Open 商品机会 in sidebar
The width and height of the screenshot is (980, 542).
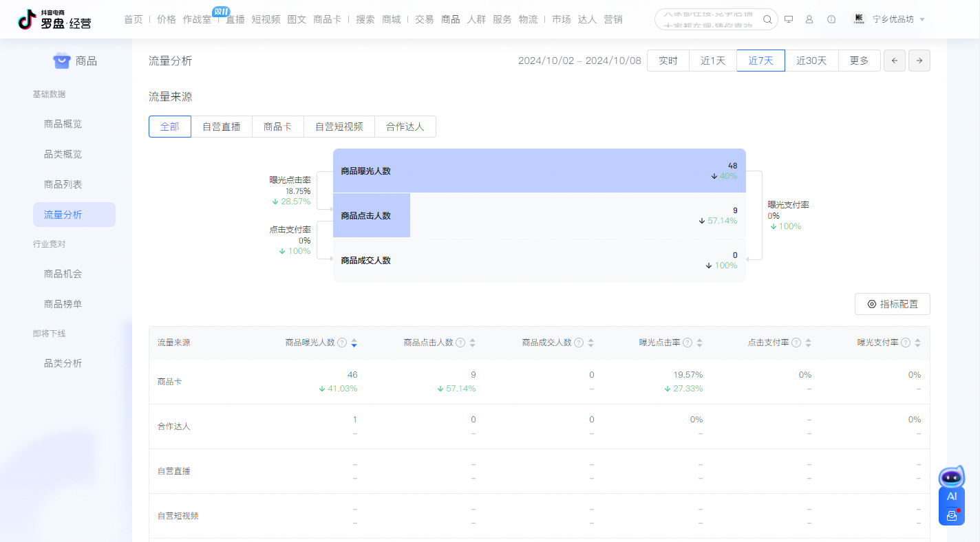74,274
